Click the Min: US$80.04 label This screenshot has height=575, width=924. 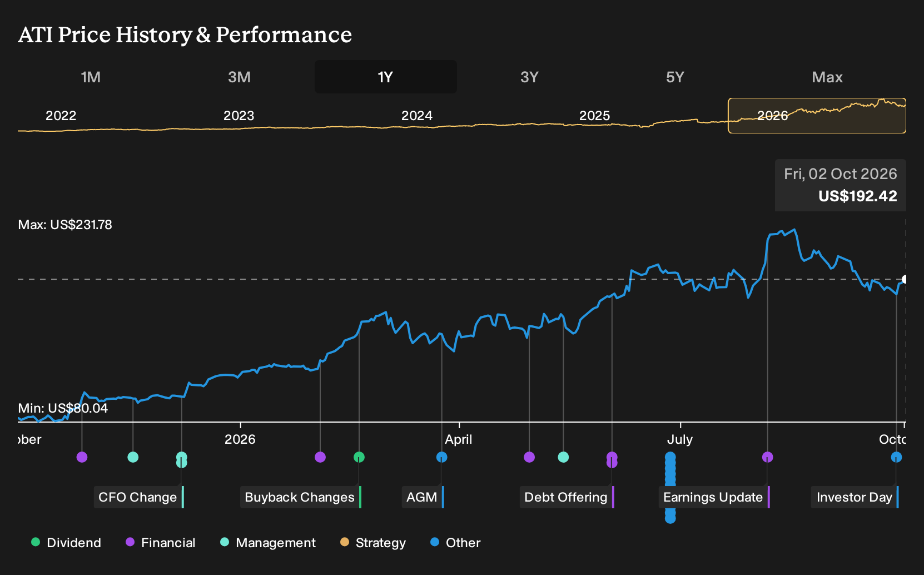click(x=63, y=408)
